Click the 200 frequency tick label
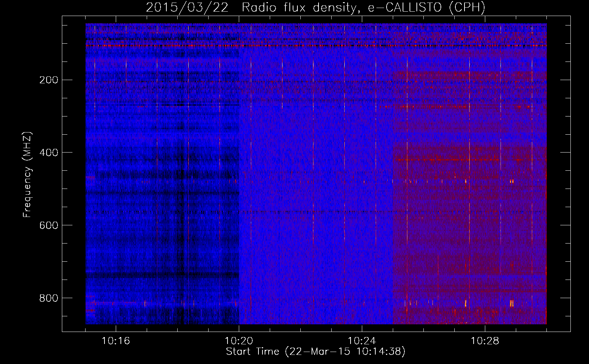The height and width of the screenshot is (364, 589). [49, 80]
